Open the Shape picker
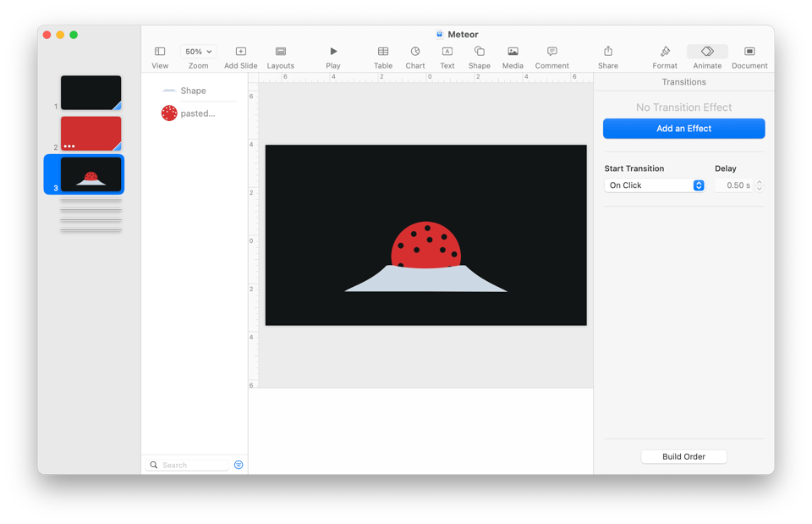The image size is (812, 524). (x=480, y=52)
